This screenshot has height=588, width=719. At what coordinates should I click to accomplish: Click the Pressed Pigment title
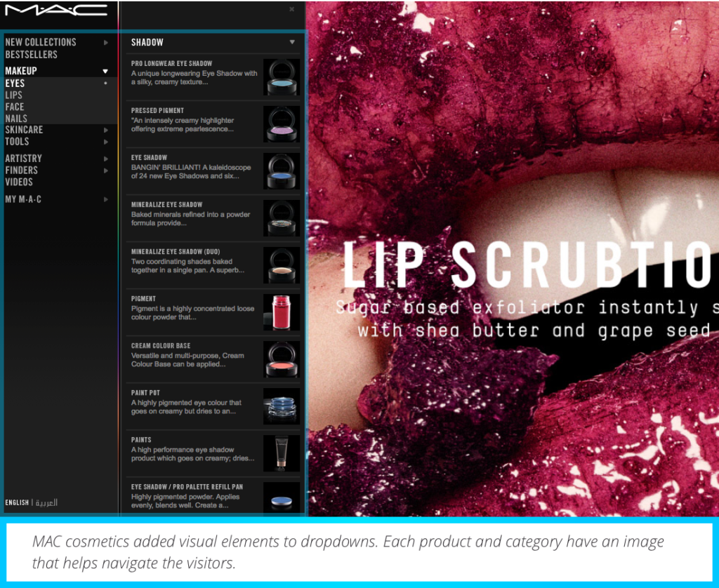pos(157,111)
